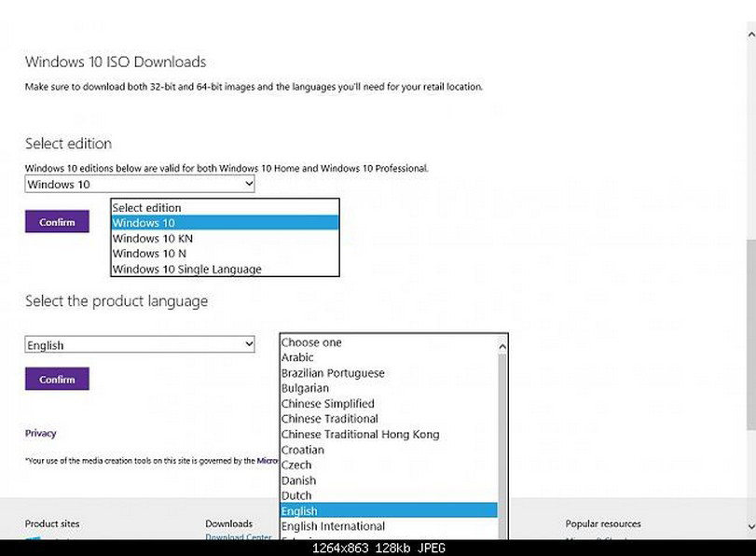Click the page vertical scrollbar thumb

pos(751,334)
